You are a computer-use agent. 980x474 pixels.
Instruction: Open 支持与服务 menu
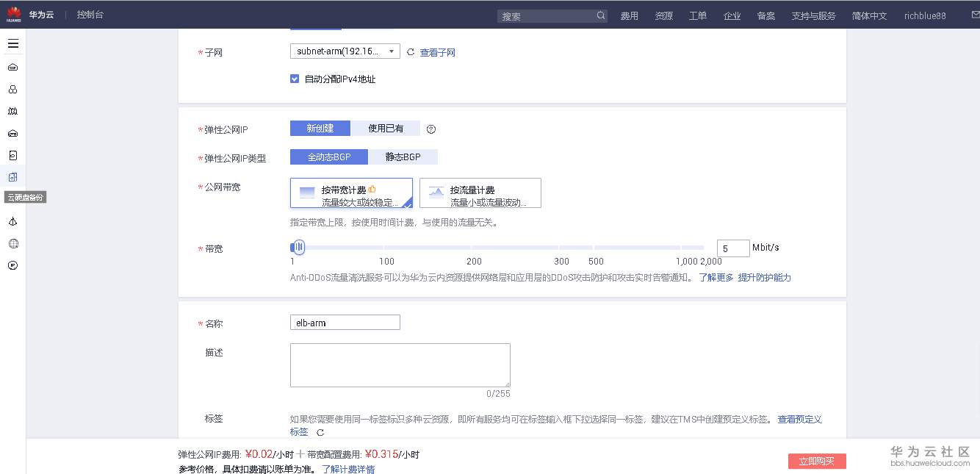click(813, 15)
